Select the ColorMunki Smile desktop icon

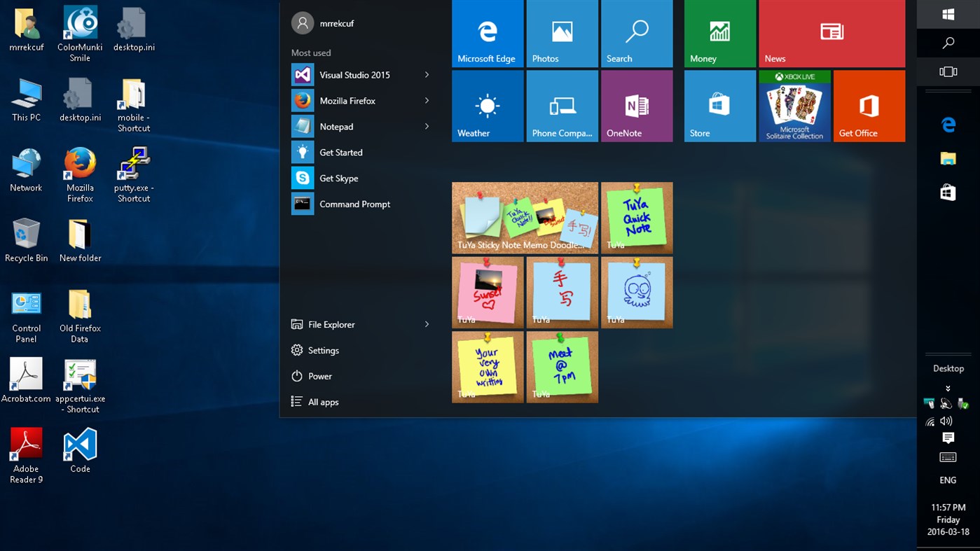[80, 34]
